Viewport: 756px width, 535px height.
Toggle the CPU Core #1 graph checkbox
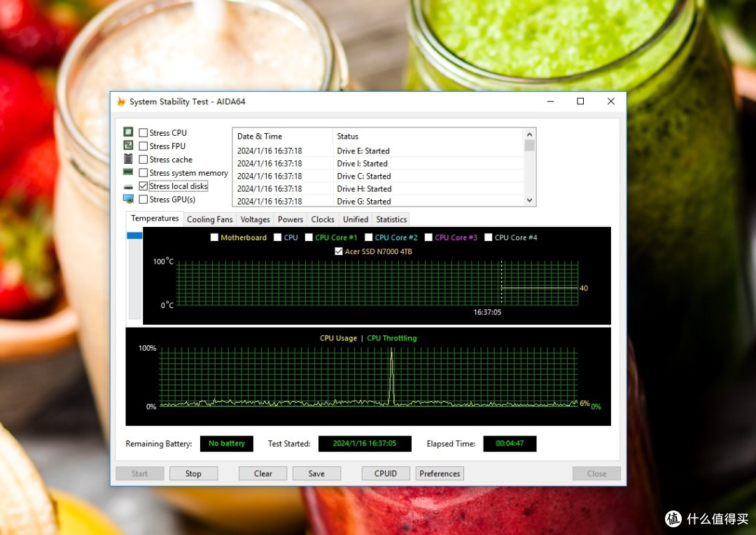point(309,237)
